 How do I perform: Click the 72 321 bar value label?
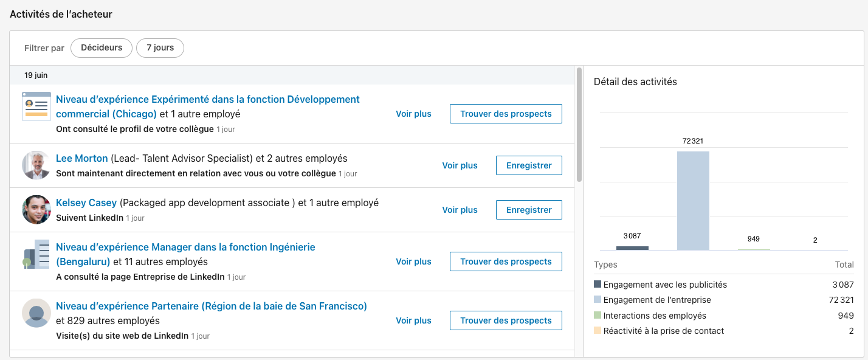693,141
